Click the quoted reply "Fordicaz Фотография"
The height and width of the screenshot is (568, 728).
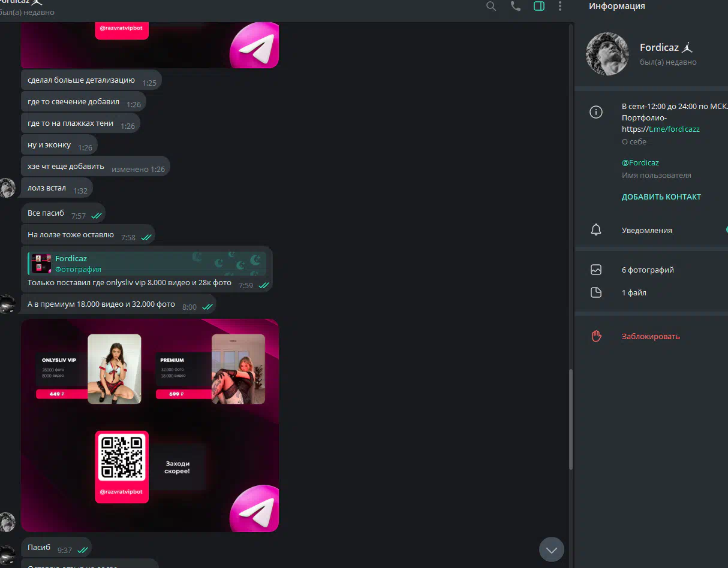[147, 264]
